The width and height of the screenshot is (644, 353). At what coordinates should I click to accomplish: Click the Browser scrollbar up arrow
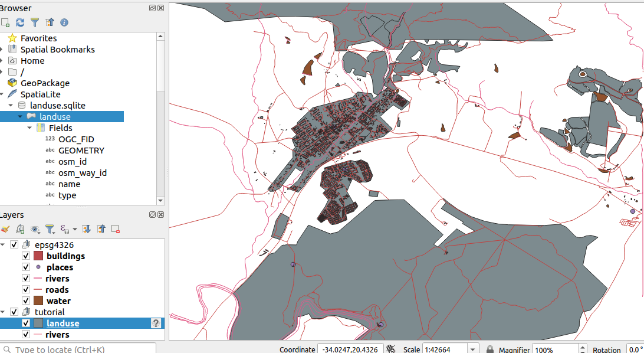click(160, 36)
